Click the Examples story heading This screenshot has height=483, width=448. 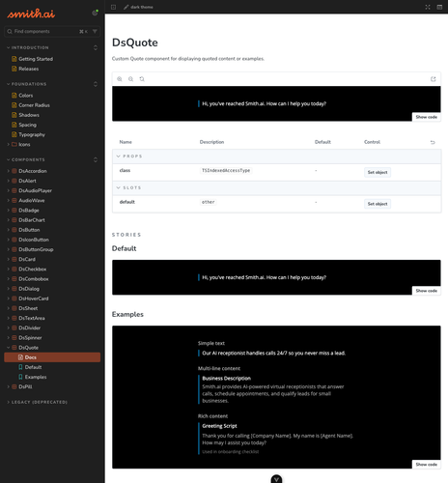coord(127,314)
